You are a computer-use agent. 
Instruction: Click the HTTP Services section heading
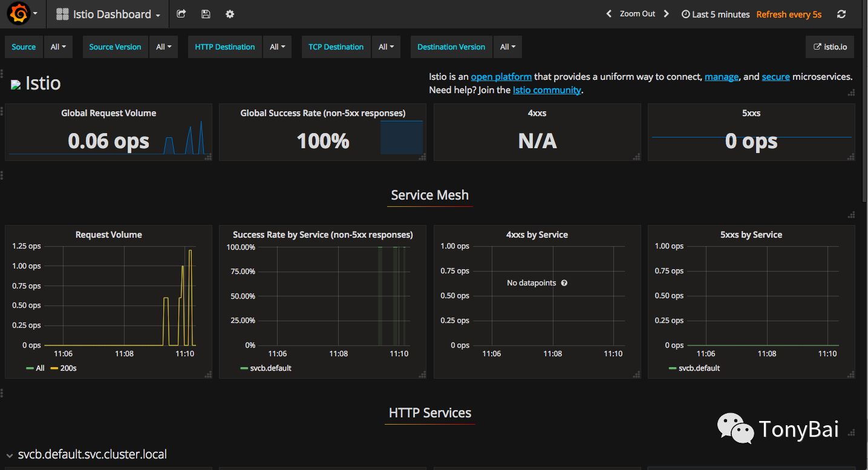point(430,413)
